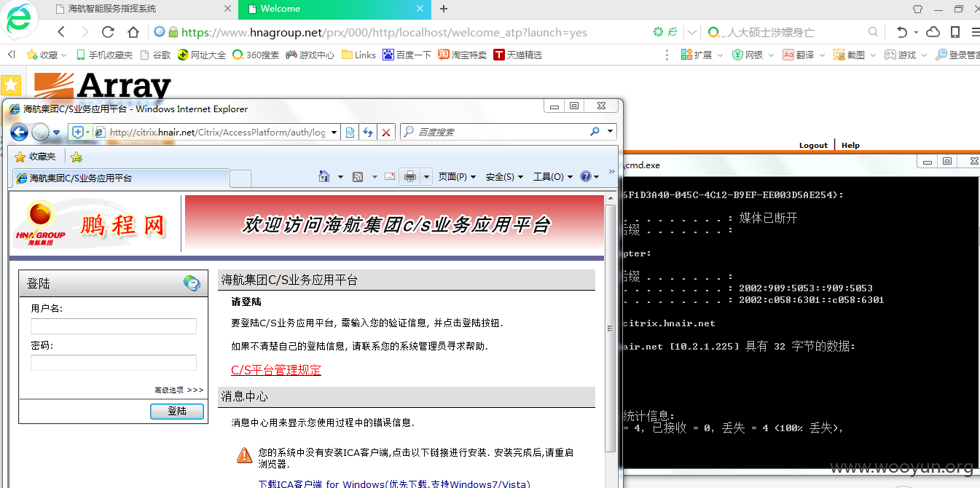Open the IE 工具(O) menu
This screenshot has height=488, width=980.
(x=553, y=176)
